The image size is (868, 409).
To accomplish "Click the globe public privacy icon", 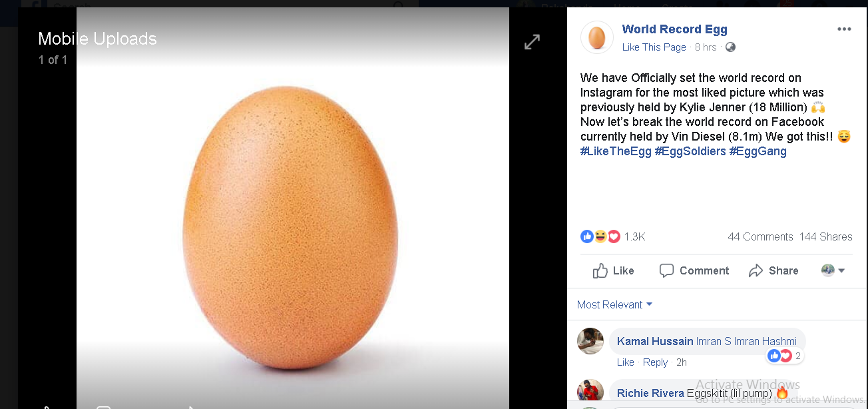I will click(x=730, y=47).
